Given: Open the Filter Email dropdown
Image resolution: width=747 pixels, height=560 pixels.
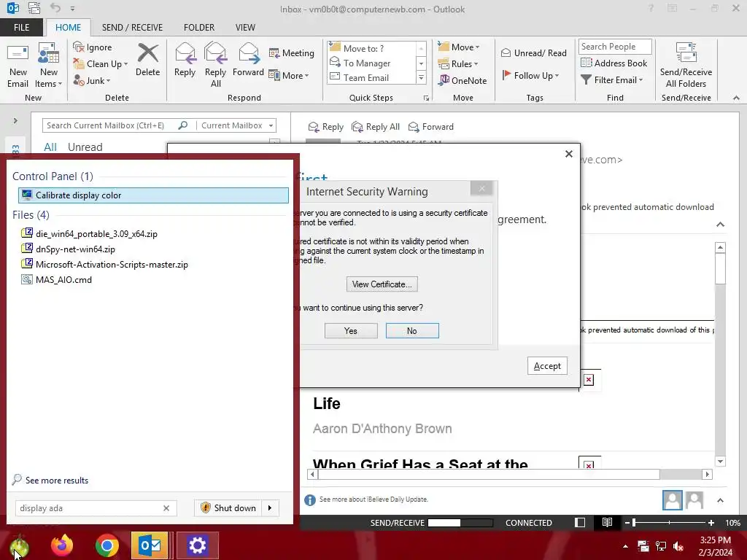Looking at the screenshot, I should [612, 80].
